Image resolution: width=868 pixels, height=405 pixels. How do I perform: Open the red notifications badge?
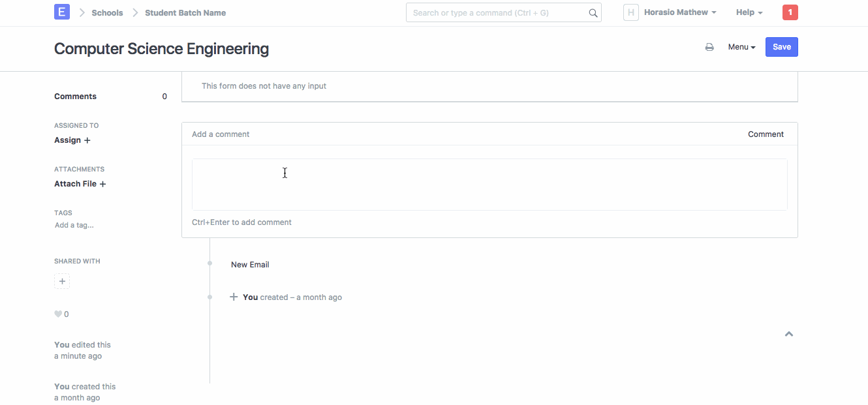pyautogui.click(x=790, y=12)
